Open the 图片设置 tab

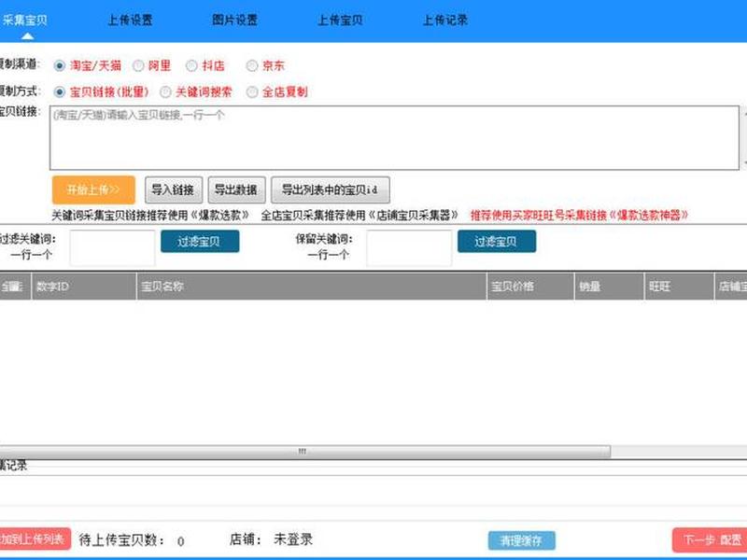[x=235, y=20]
